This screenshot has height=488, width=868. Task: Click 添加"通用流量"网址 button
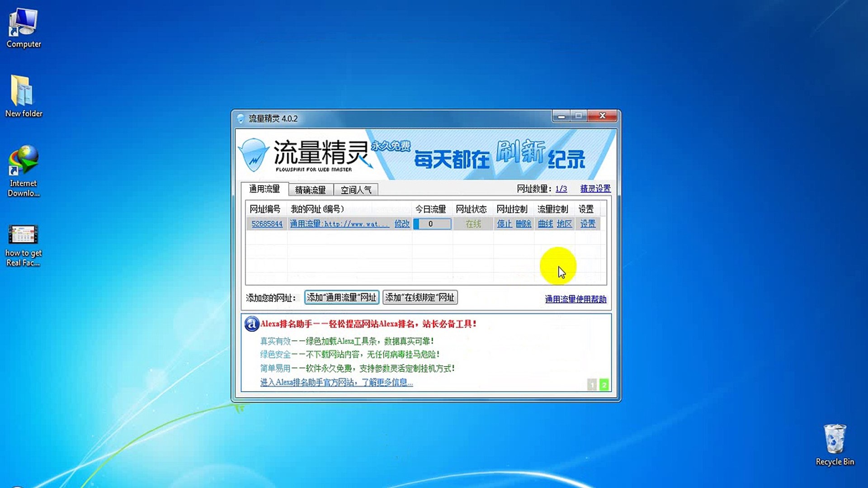pos(341,297)
